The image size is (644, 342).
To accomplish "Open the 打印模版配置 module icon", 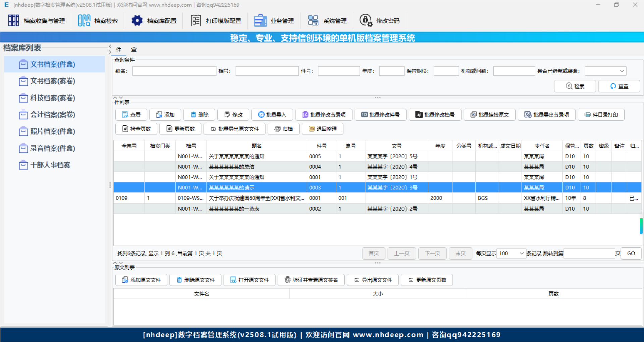I will pyautogui.click(x=196, y=20).
